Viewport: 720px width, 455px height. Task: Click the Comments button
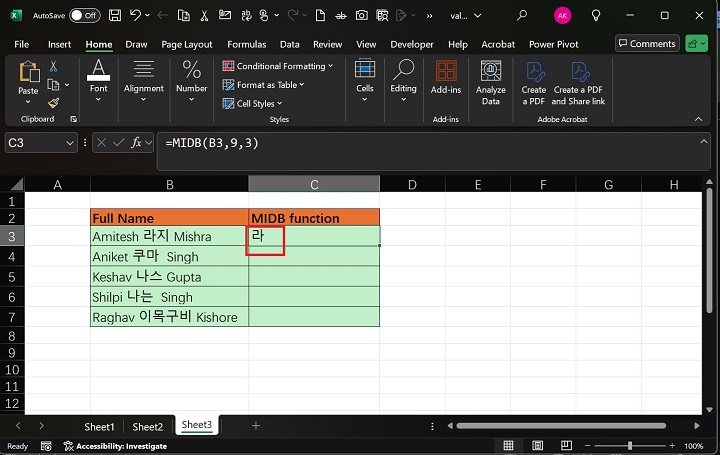(x=647, y=44)
